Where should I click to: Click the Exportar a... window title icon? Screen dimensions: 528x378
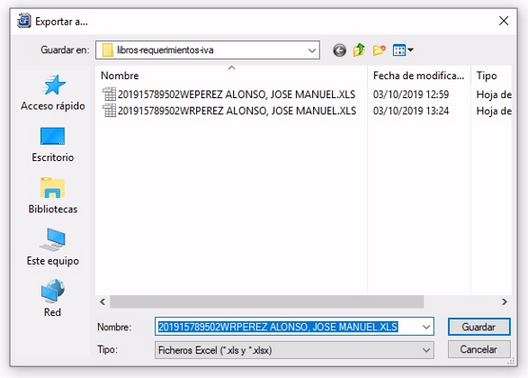tap(24, 21)
